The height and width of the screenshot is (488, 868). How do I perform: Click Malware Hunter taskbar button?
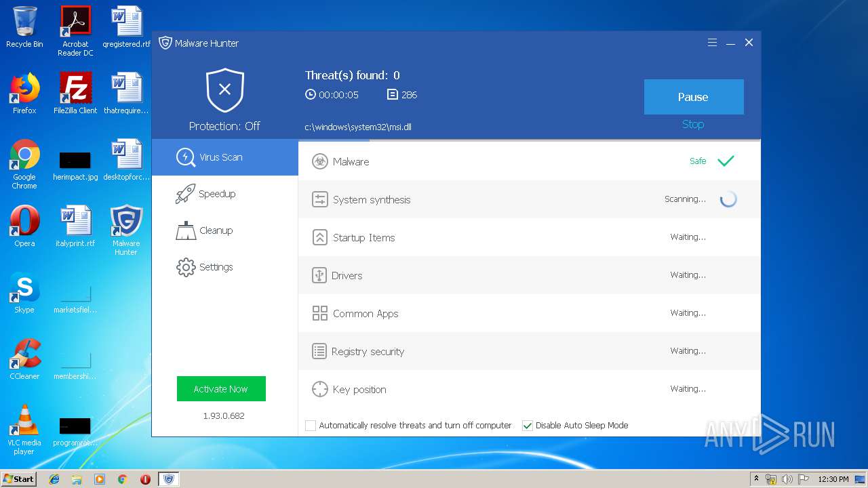click(168, 479)
